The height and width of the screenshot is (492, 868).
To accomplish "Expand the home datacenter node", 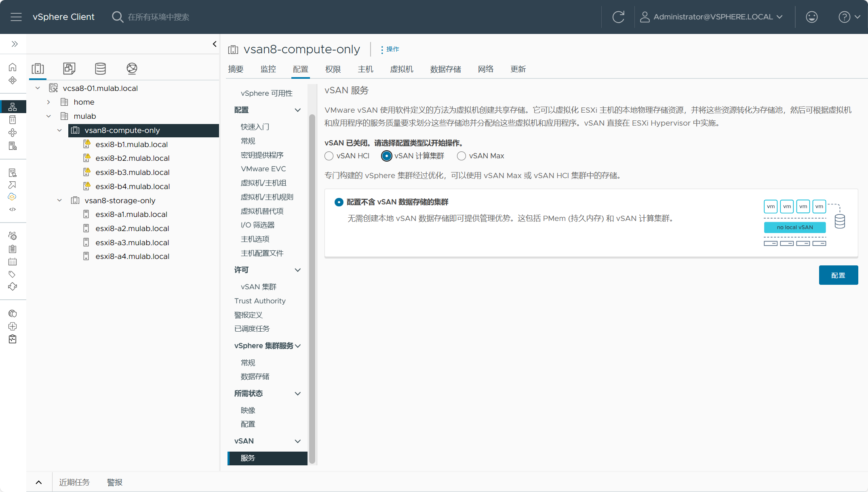I will [x=48, y=102].
